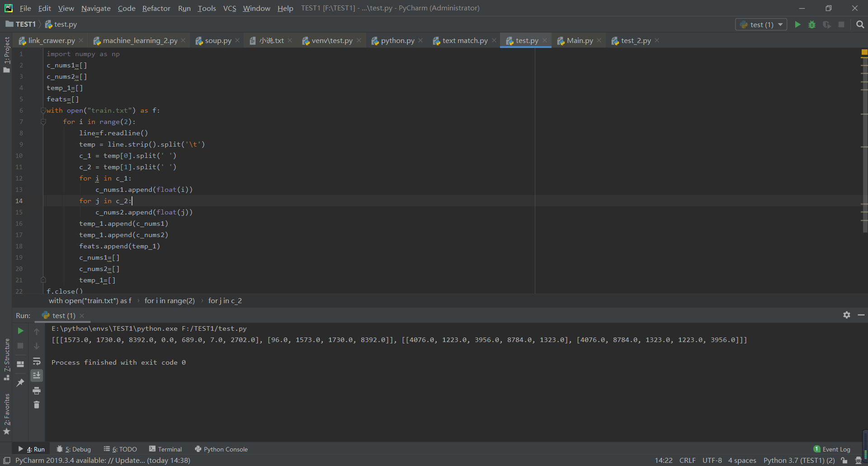Toggle soft-wrap in the console
This screenshot has height=466, width=868.
point(37,361)
